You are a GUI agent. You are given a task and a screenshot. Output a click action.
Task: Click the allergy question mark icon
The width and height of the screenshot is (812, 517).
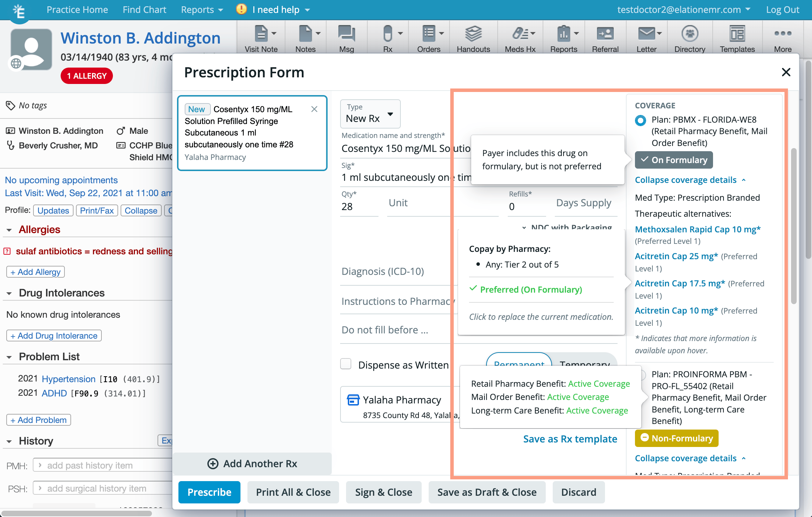click(x=7, y=251)
